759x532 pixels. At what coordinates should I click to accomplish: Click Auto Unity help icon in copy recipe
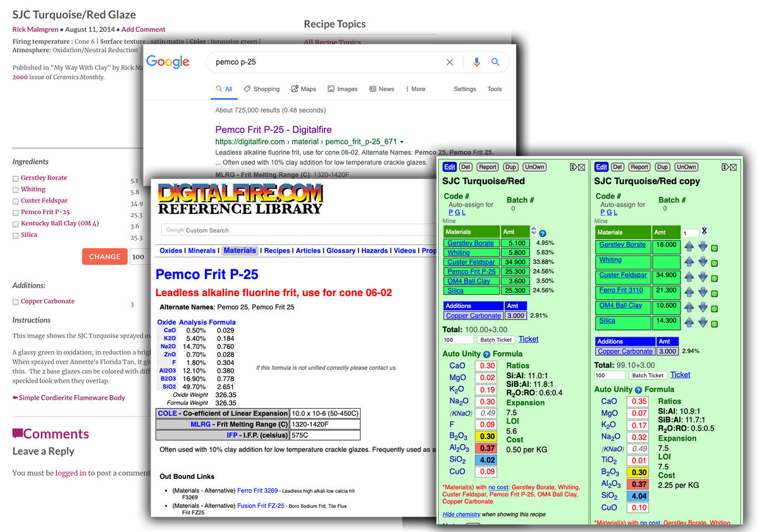(638, 390)
